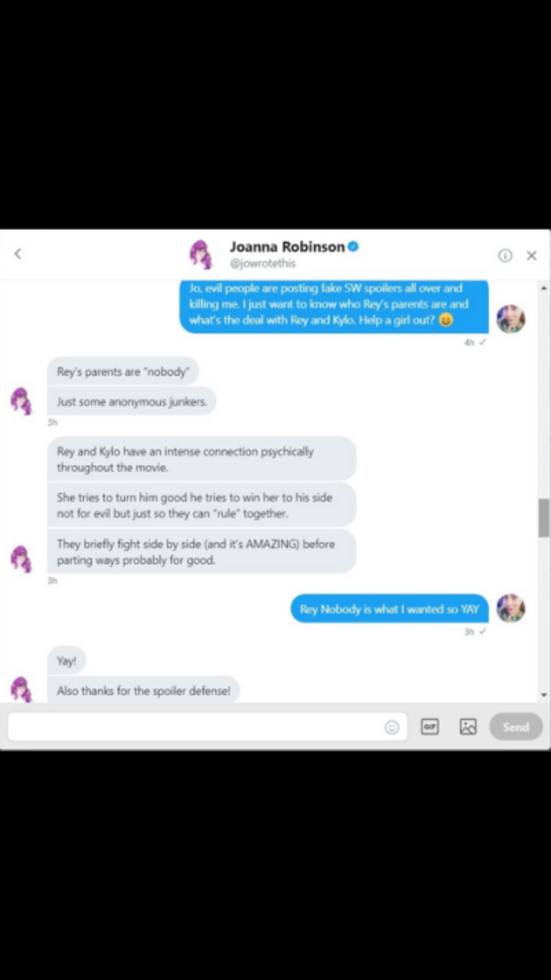Click the @jowrotethis handle
This screenshot has width=551, height=980.
tap(262, 263)
